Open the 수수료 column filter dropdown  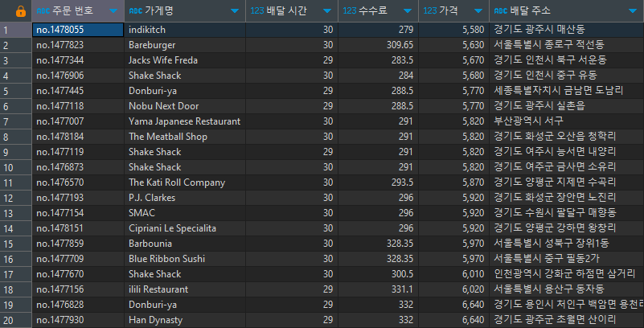[408, 11]
